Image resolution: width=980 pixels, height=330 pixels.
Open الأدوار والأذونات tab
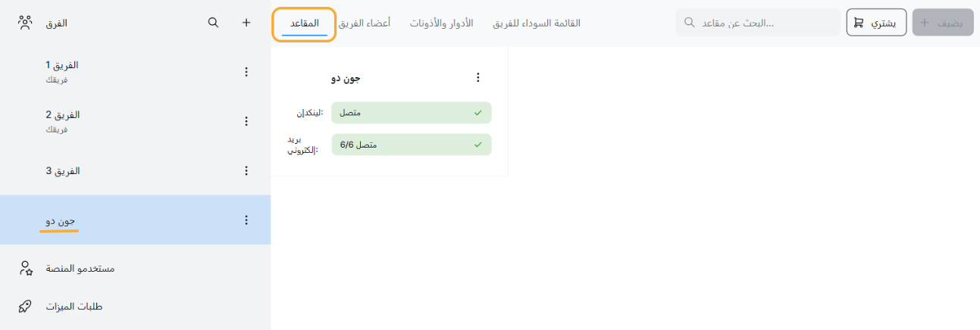tap(441, 23)
